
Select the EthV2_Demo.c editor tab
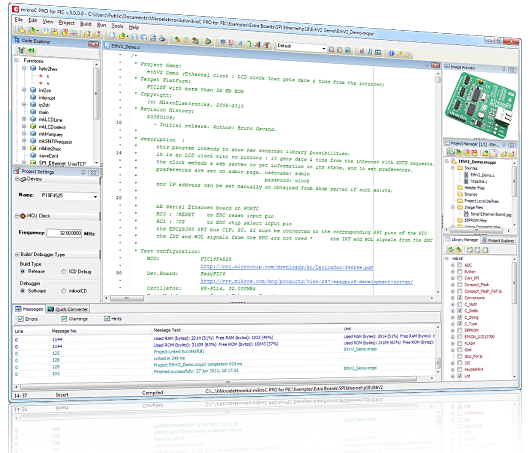123,46
